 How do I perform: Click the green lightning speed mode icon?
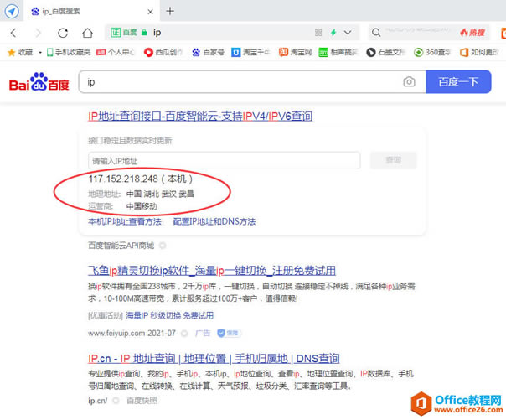tap(333, 33)
